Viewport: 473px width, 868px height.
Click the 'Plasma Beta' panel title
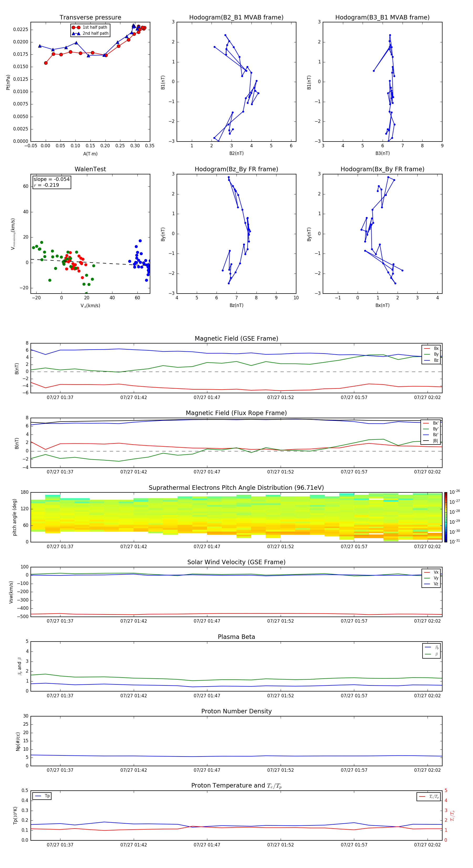[236, 637]
